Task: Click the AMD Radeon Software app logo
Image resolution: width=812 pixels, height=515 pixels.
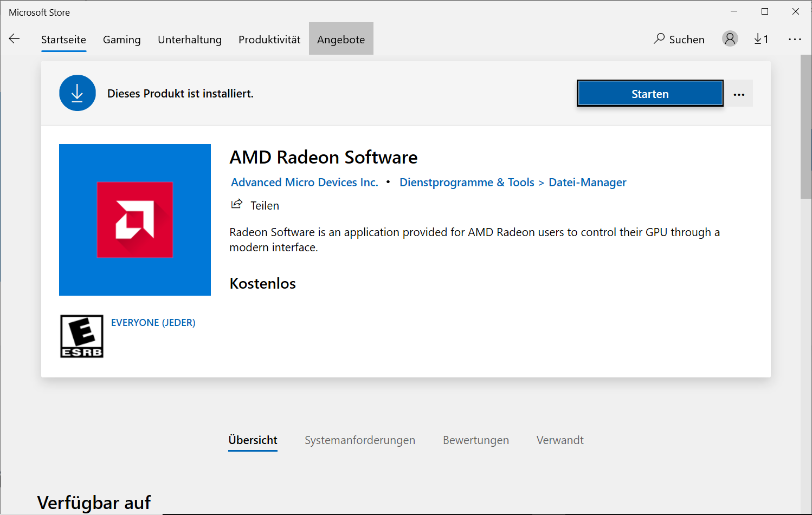Action: [135, 220]
